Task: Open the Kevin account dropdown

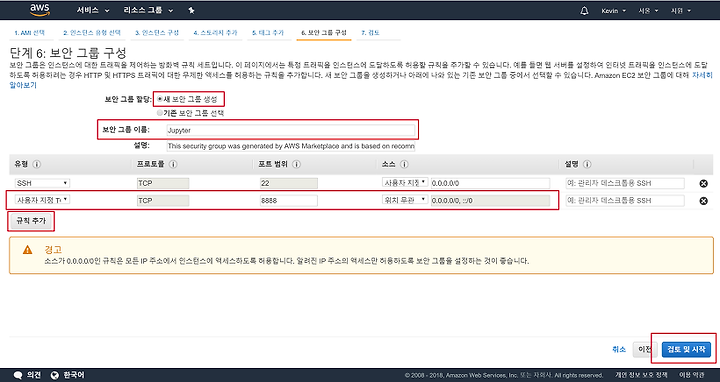Action: pyautogui.click(x=613, y=11)
